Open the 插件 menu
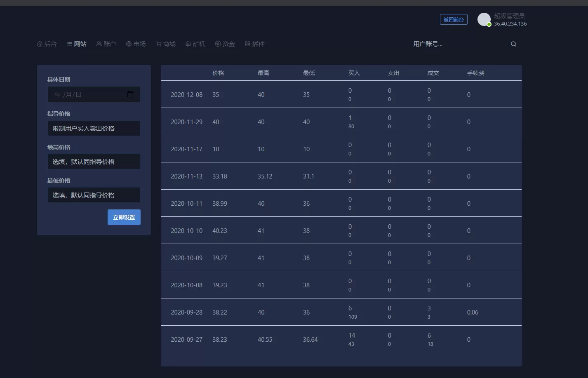Viewport: 588px width, 378px height. click(x=255, y=44)
